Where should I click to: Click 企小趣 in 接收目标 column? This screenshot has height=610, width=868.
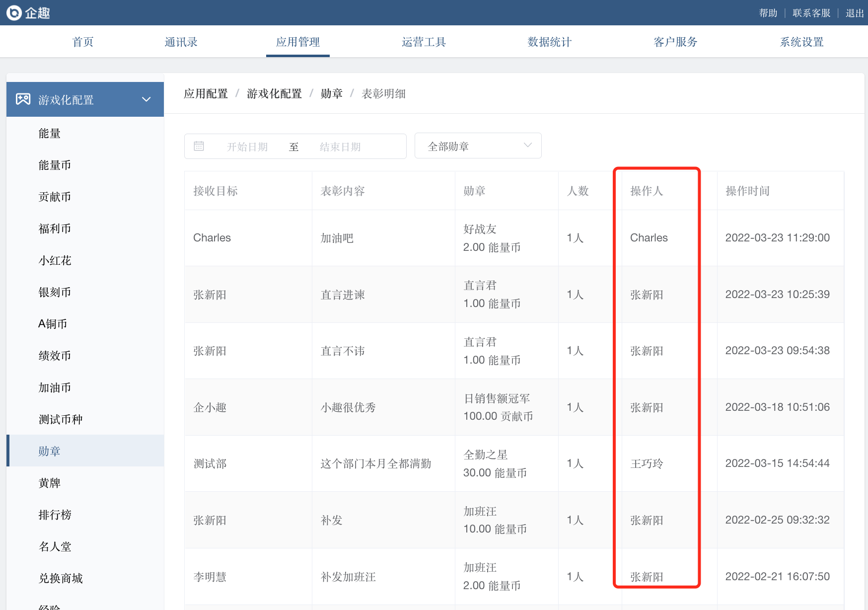[210, 407]
